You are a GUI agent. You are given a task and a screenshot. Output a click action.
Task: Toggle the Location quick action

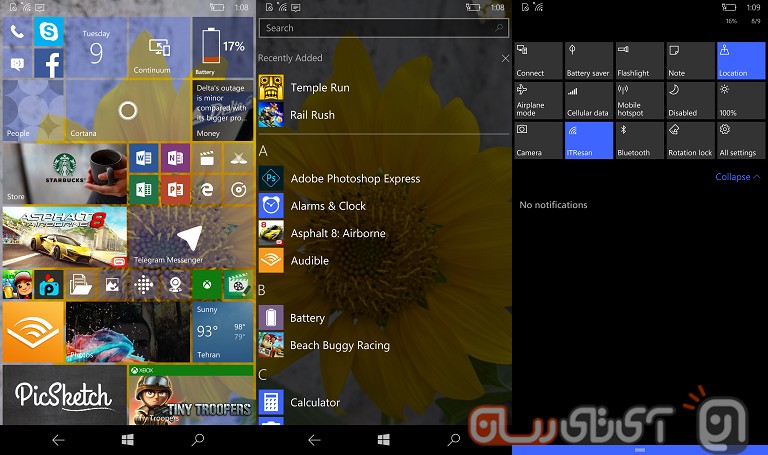click(740, 61)
